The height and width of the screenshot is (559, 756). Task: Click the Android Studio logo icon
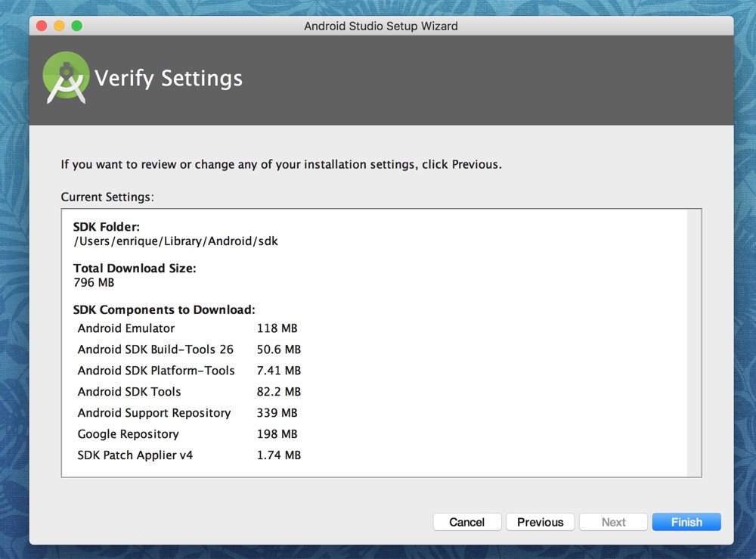pyautogui.click(x=66, y=78)
